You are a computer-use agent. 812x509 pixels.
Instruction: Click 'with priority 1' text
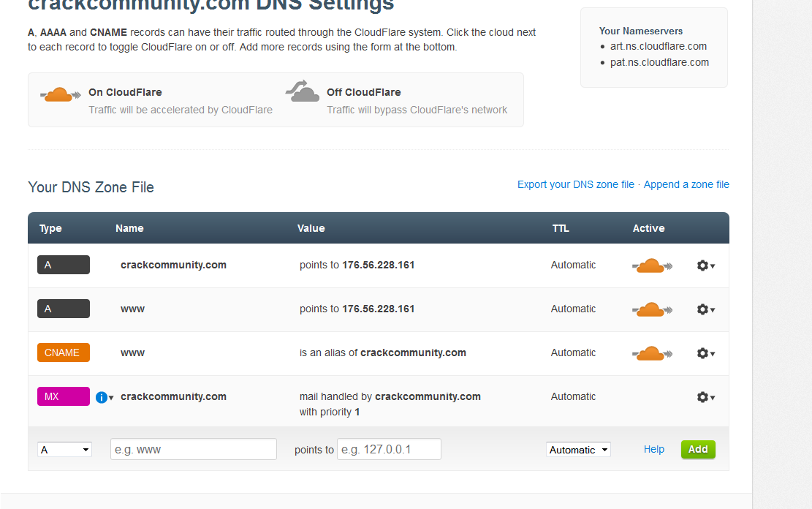(x=330, y=412)
